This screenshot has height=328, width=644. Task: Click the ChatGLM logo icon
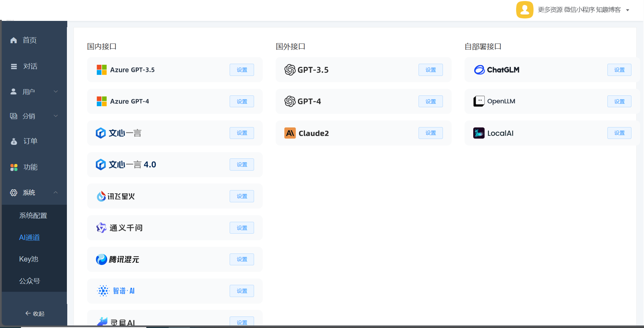click(479, 70)
